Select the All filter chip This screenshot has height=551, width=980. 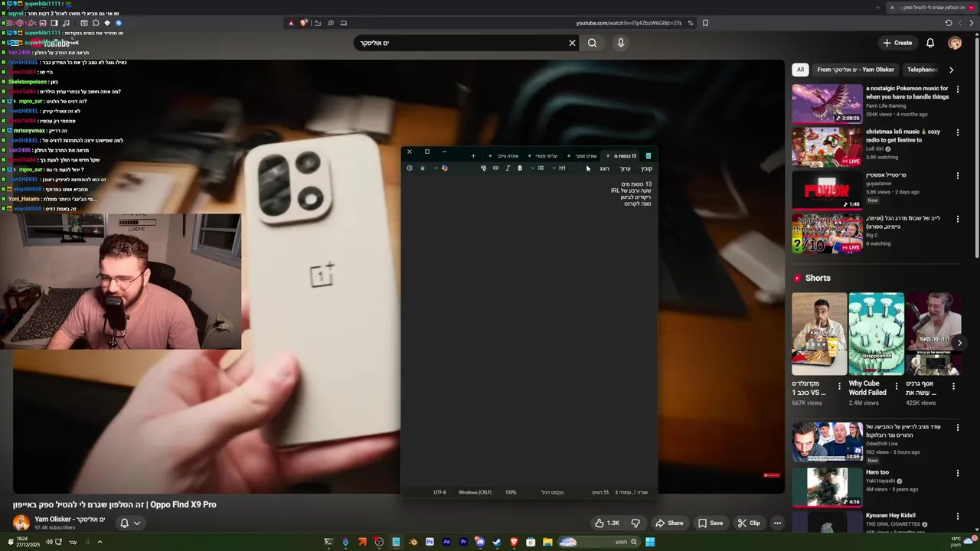[x=800, y=70]
